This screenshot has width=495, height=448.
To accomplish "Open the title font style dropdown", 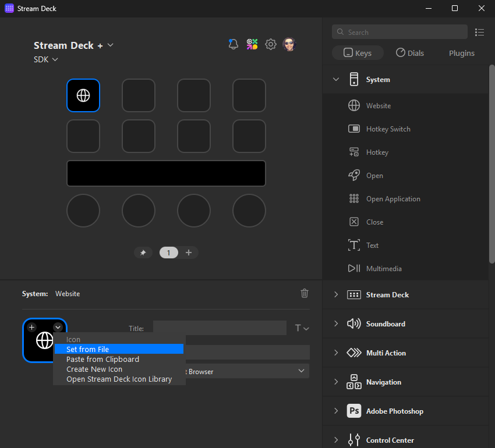I will point(302,328).
